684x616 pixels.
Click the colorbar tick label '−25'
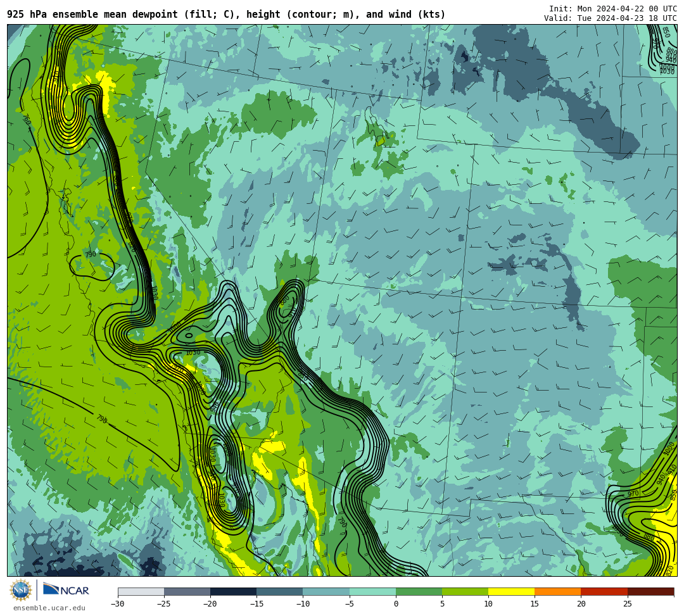pyautogui.click(x=164, y=604)
